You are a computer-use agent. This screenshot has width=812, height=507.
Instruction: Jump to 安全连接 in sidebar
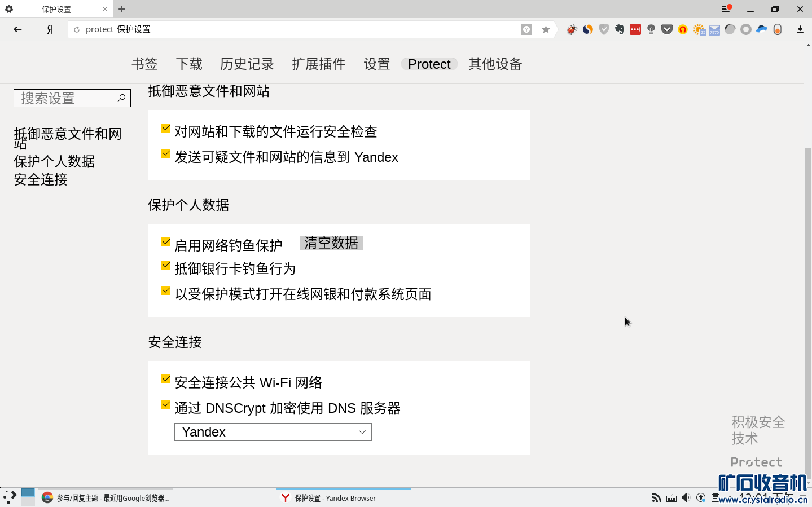(x=41, y=180)
